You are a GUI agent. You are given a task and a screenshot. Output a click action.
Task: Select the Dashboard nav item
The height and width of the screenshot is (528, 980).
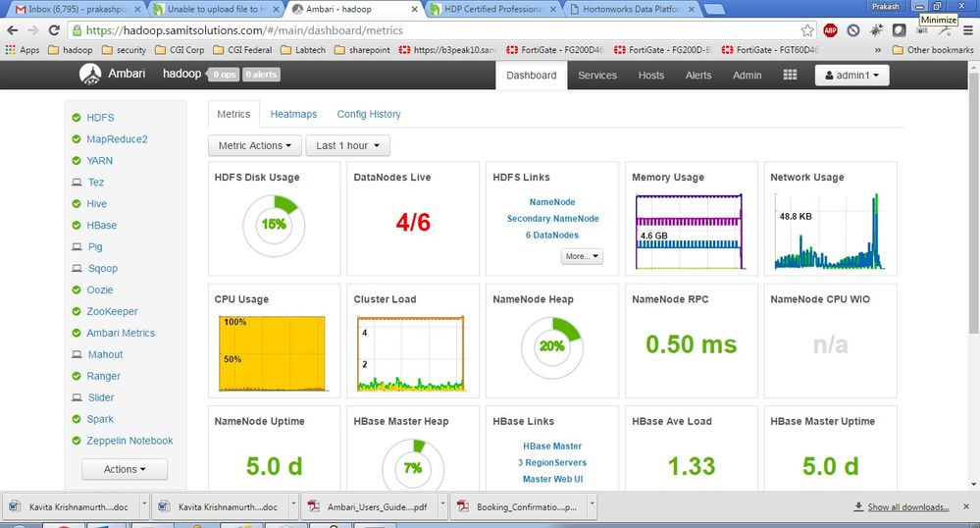(532, 75)
